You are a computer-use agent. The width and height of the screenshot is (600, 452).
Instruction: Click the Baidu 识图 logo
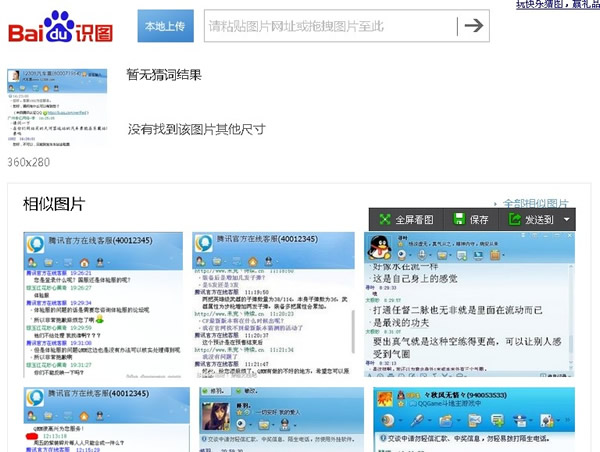tap(60, 29)
